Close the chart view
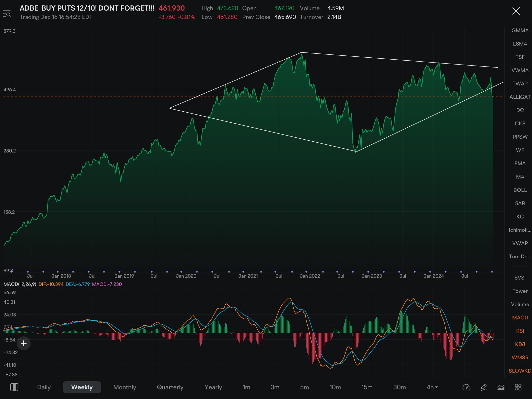This screenshot has width=532, height=399. click(x=516, y=11)
